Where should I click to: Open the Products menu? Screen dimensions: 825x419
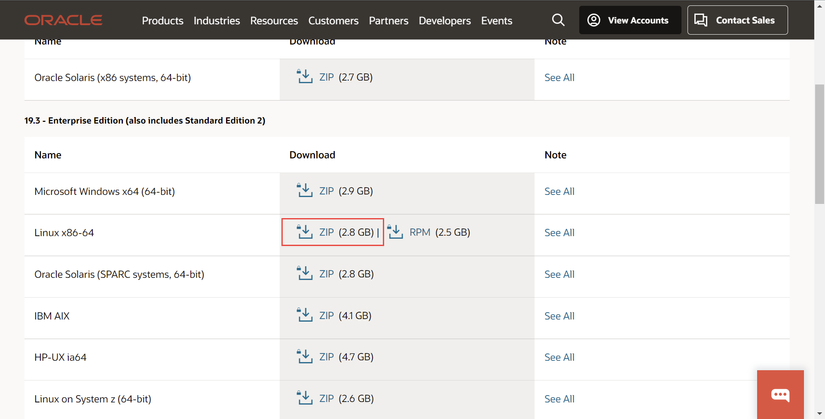tap(162, 20)
